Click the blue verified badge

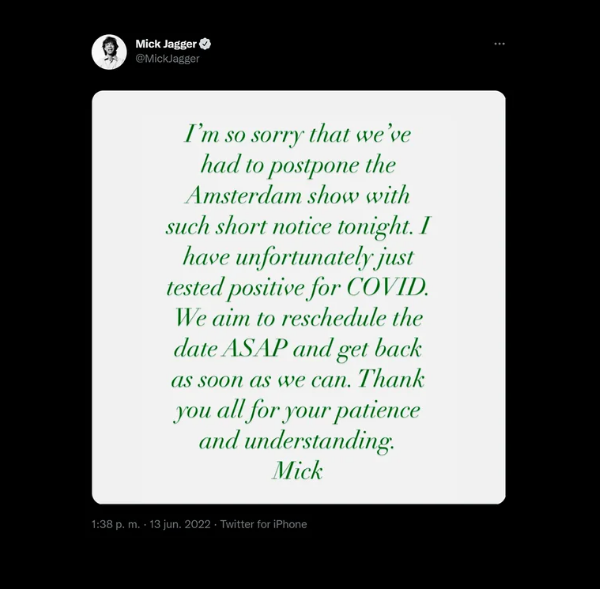205,44
